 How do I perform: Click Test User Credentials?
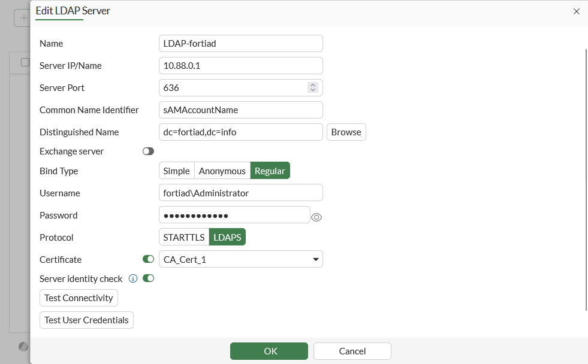(86, 320)
